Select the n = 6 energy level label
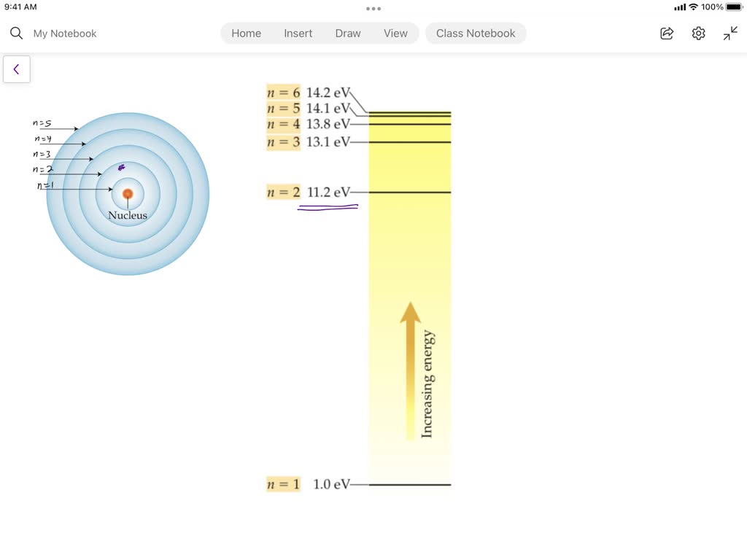Viewport: 747px width, 560px height. (x=284, y=93)
